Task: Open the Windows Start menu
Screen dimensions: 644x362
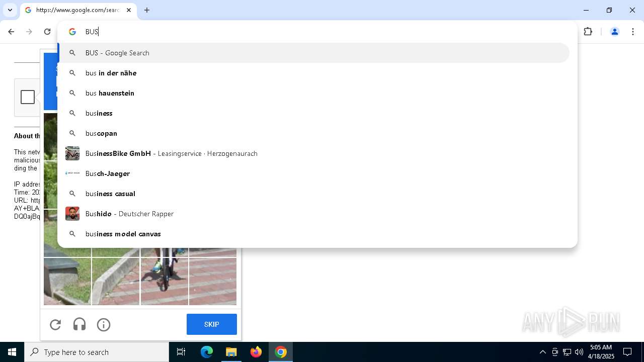Action: pos(12,352)
